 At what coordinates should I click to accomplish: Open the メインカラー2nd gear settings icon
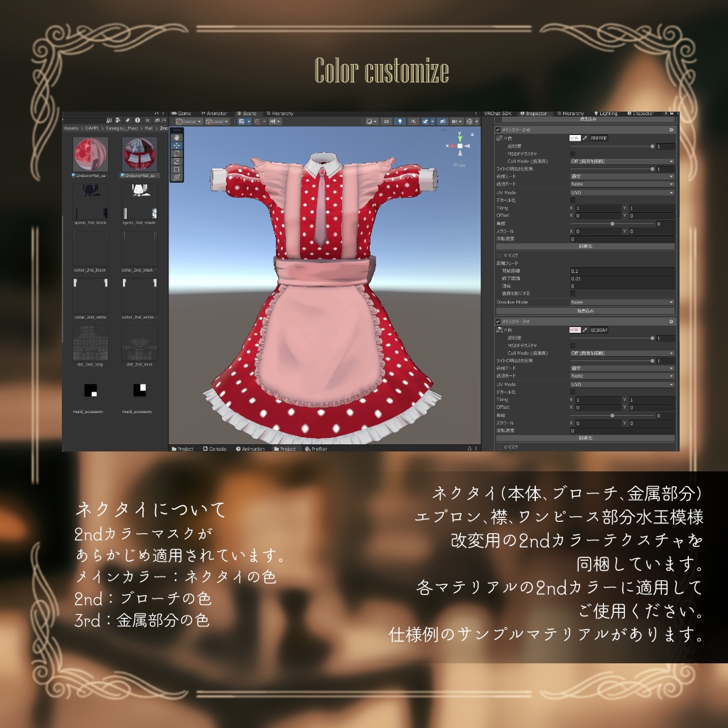[671, 129]
